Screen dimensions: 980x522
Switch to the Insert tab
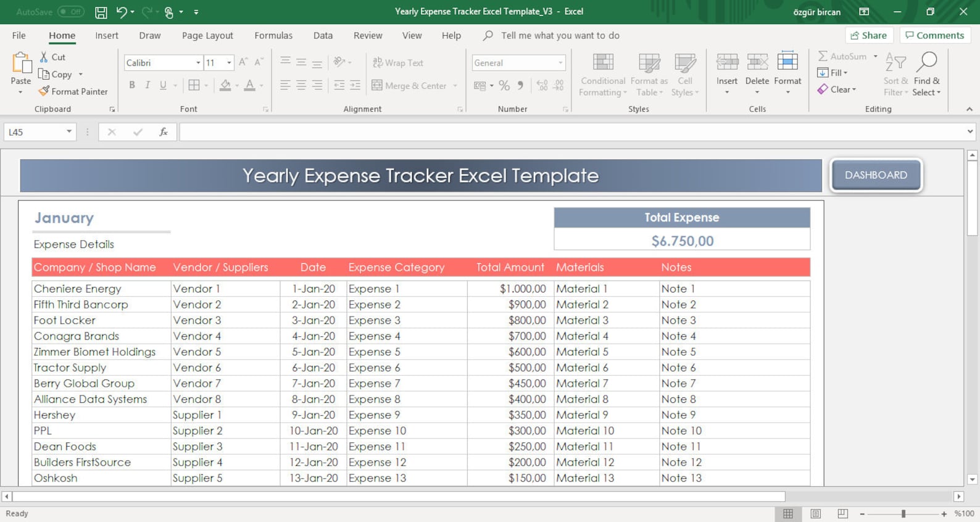coord(107,35)
